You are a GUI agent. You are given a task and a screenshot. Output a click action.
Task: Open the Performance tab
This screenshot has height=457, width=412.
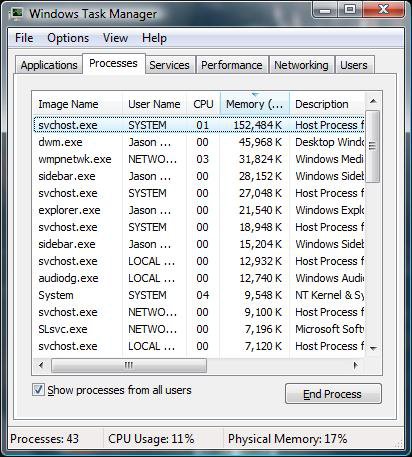(x=232, y=65)
